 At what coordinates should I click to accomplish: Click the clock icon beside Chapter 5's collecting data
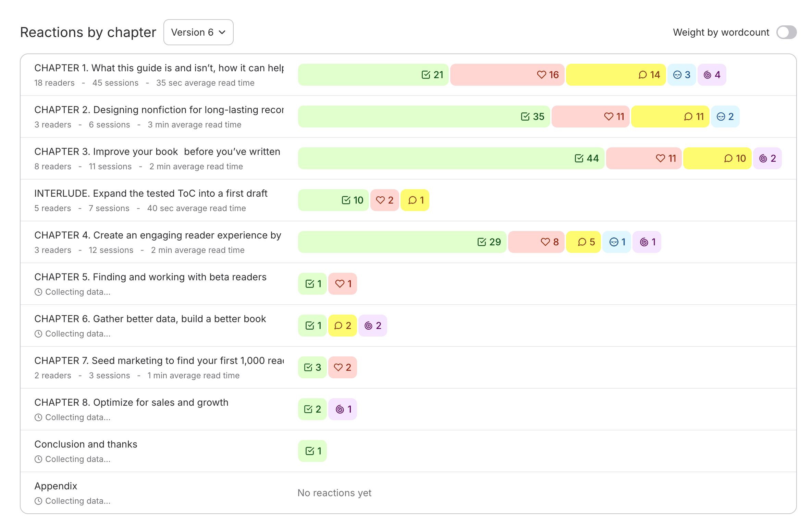coord(38,292)
